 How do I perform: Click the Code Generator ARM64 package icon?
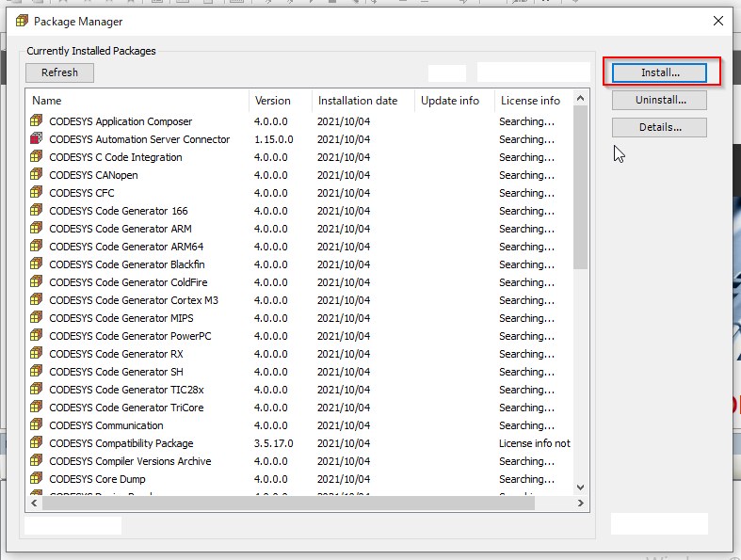(37, 246)
